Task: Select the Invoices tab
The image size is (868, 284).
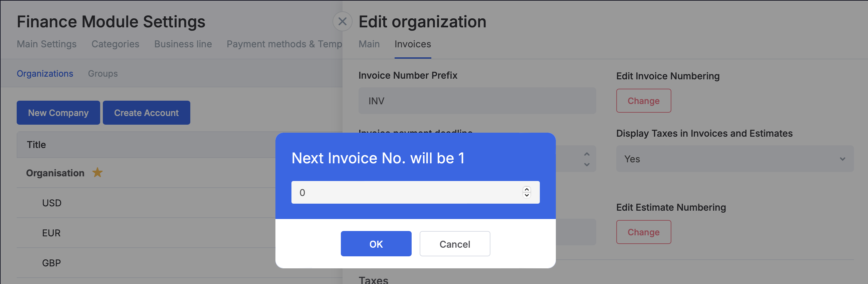Action: point(412,44)
